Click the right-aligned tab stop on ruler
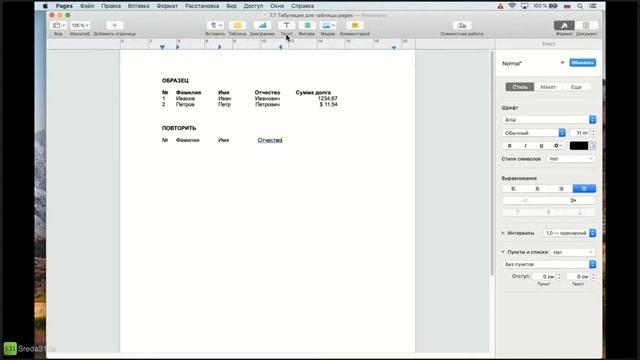This screenshot has height=360, width=640. pyautogui.click(x=280, y=47)
